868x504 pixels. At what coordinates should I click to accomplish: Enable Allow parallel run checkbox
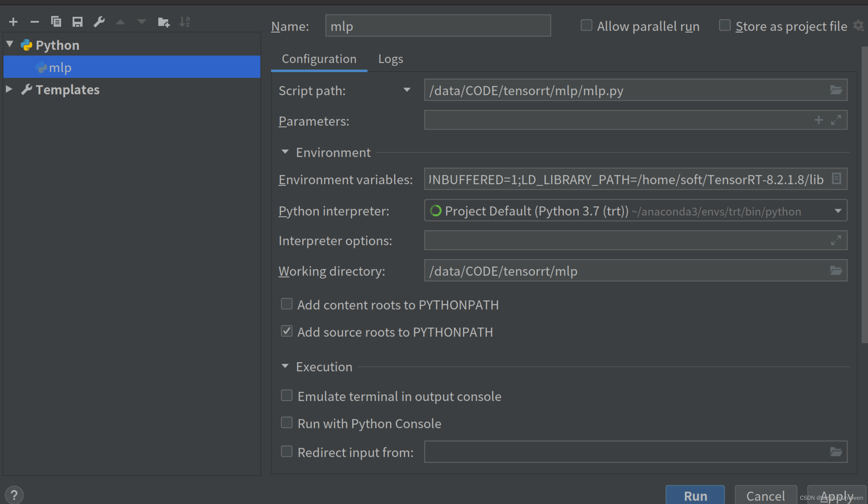pyautogui.click(x=586, y=26)
